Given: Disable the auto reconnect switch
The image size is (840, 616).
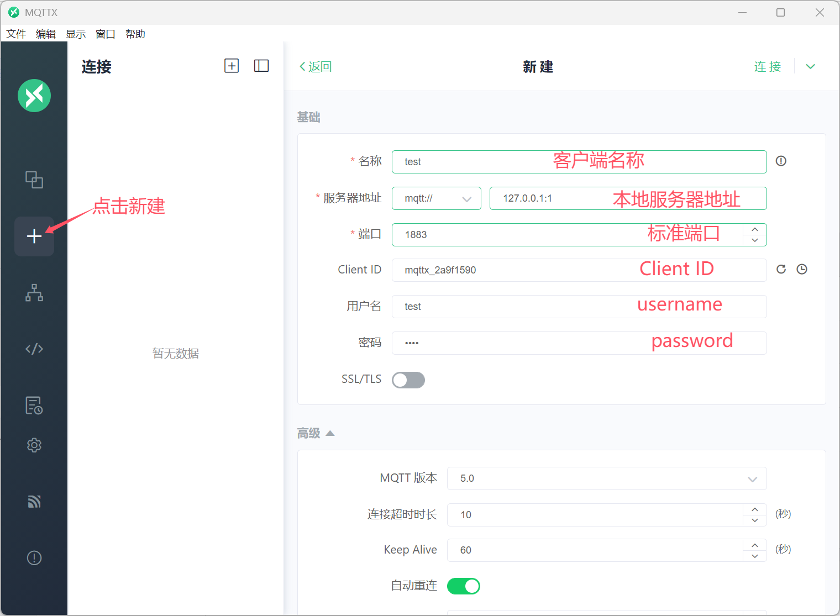Looking at the screenshot, I should coord(464,586).
